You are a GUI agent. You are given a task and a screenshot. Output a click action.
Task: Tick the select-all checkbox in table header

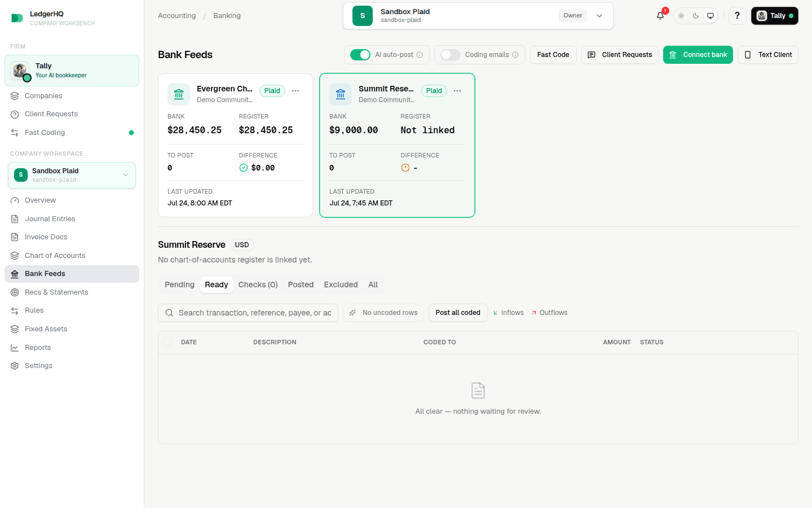tap(167, 341)
